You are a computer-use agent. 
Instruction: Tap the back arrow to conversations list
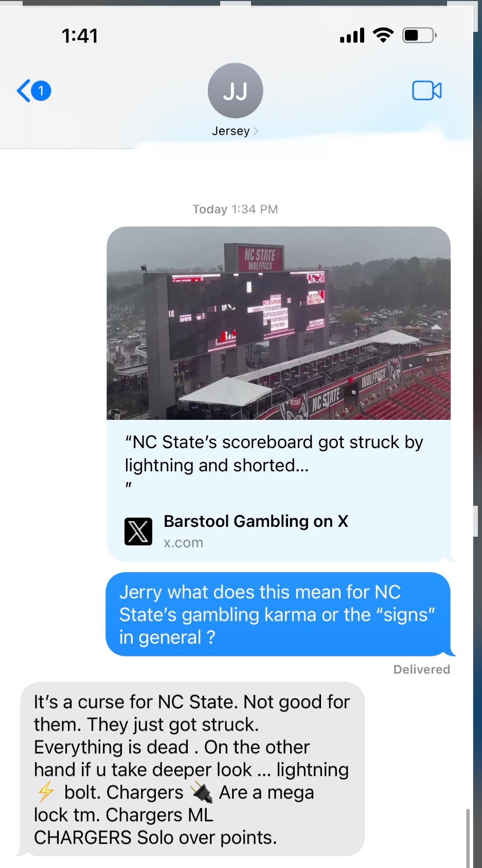(24, 91)
